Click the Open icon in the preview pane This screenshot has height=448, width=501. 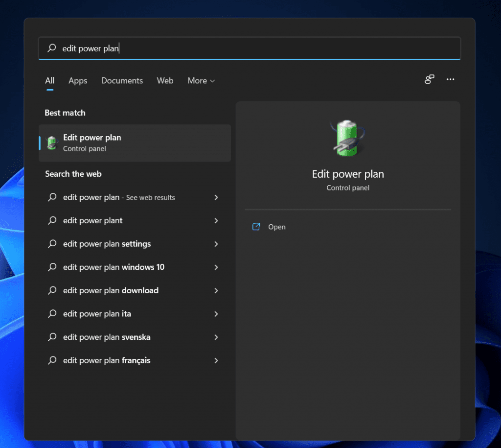pyautogui.click(x=256, y=227)
